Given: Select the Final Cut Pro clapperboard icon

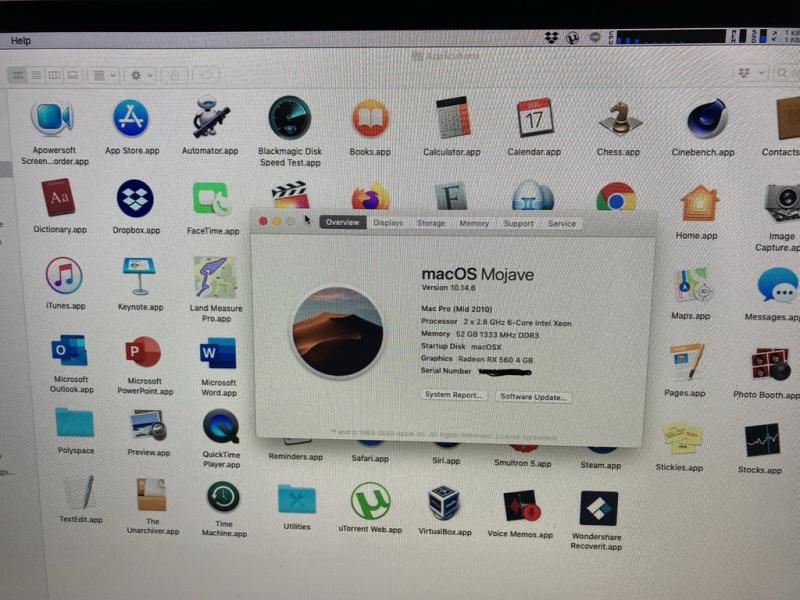Looking at the screenshot, I should coord(290,194).
